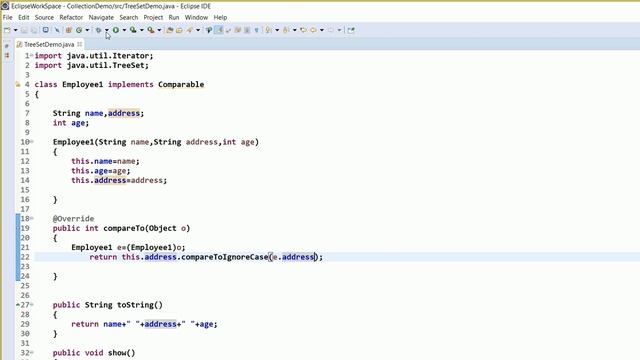The height and width of the screenshot is (360, 640).
Task: Open the New item dropdown arrow
Action: click(16, 30)
